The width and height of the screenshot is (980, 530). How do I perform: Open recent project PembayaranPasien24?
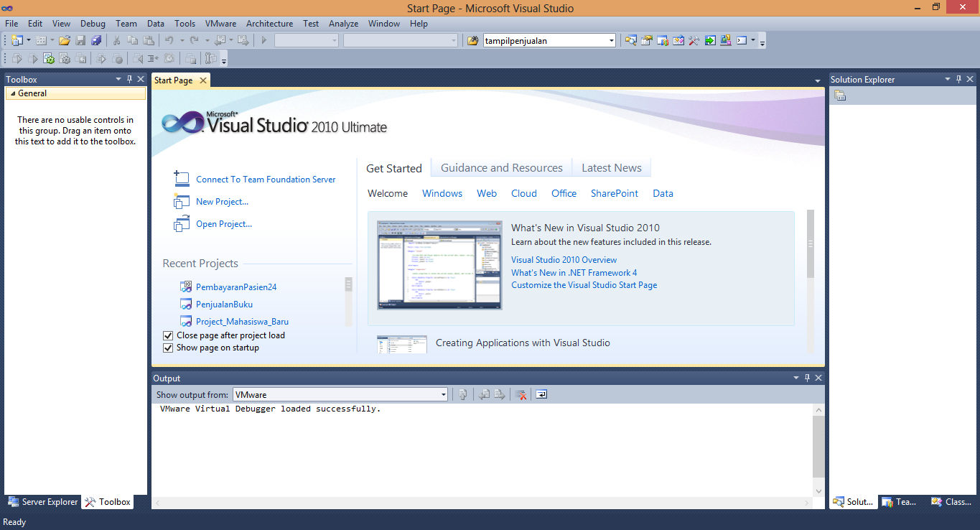[236, 287]
